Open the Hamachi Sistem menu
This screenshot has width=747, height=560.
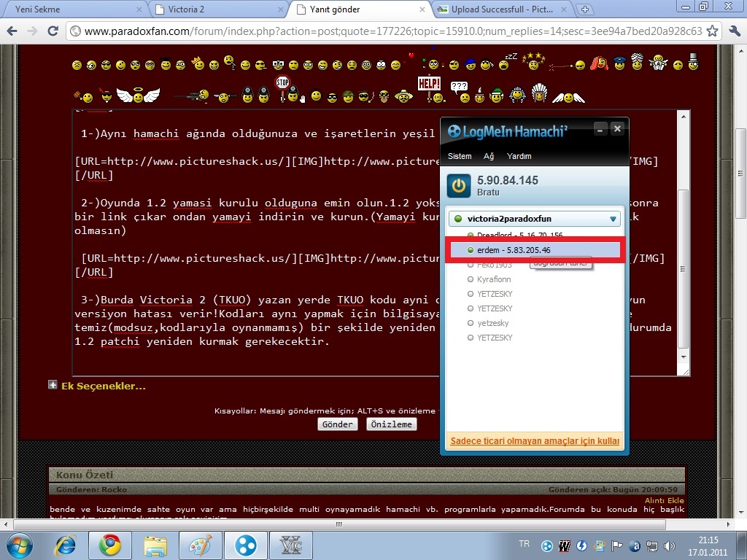460,156
